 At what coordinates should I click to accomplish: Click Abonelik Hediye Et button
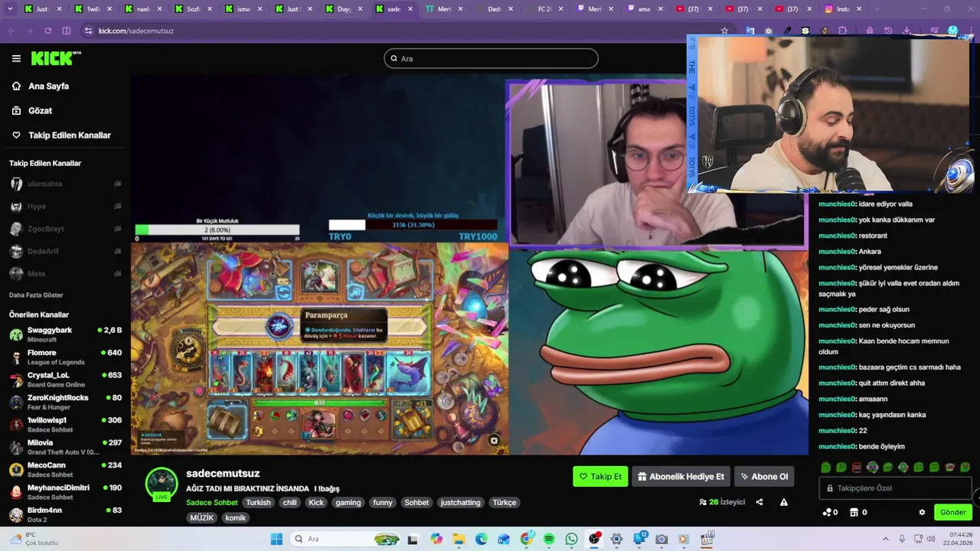[681, 476]
